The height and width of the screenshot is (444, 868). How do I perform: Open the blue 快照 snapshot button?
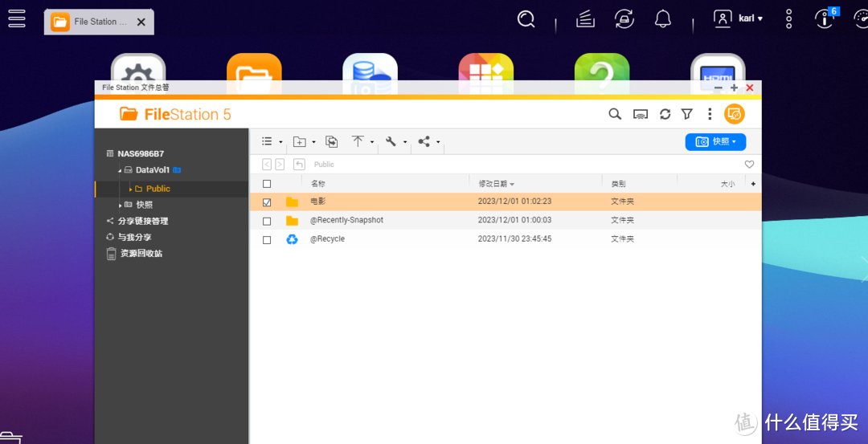pos(715,142)
